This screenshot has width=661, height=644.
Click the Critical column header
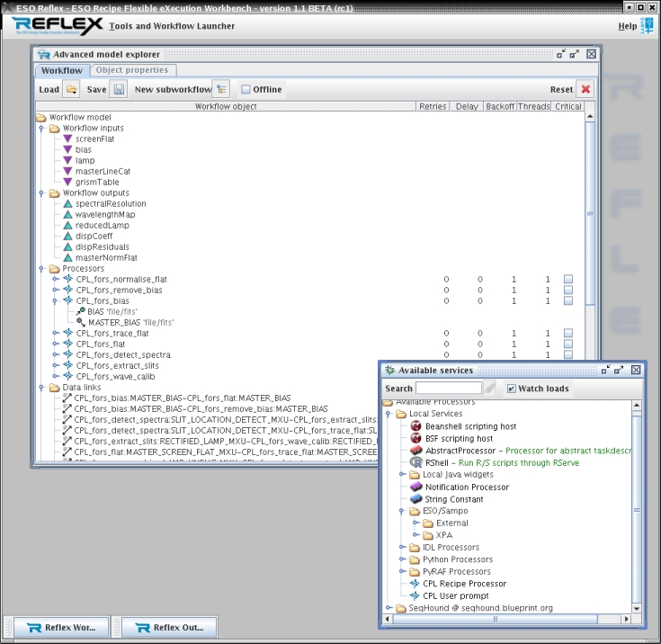pyautogui.click(x=567, y=106)
